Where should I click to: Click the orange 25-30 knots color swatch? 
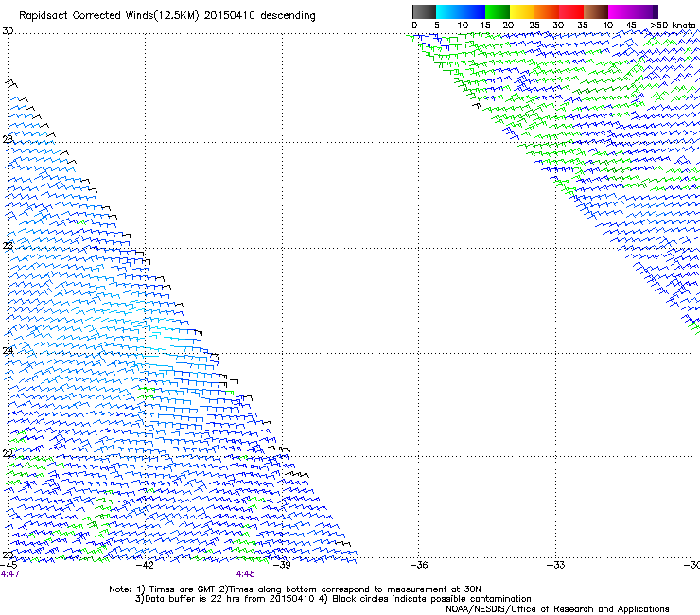click(547, 11)
